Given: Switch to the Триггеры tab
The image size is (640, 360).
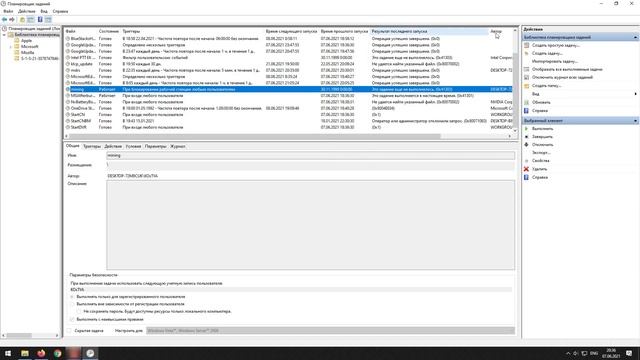Looking at the screenshot, I should pos(92,146).
